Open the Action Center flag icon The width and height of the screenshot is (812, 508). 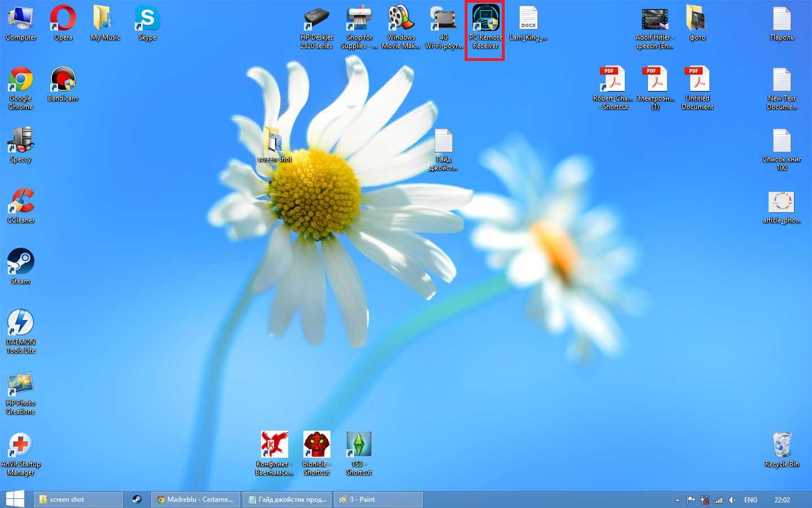[x=691, y=500]
